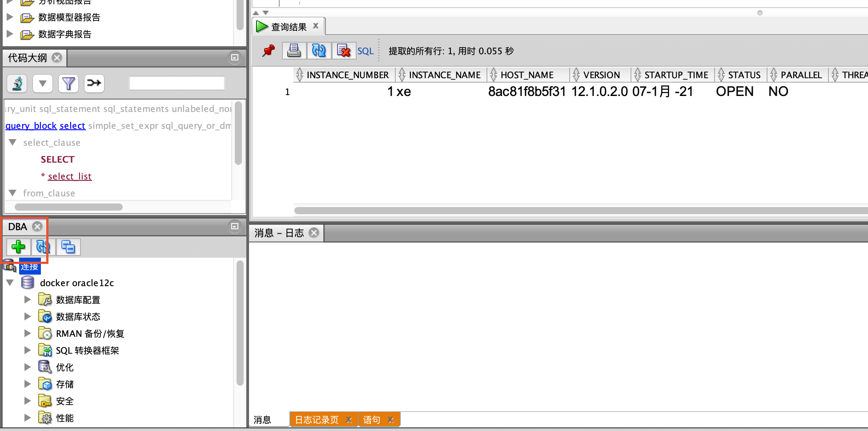868x431 pixels.
Task: Open the SQL view of the query result
Action: click(x=366, y=51)
